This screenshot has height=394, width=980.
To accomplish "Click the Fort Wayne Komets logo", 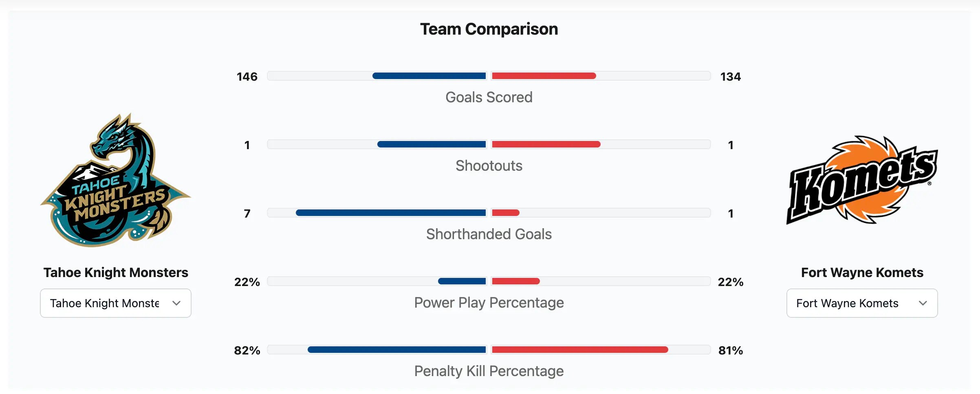I will (862, 180).
